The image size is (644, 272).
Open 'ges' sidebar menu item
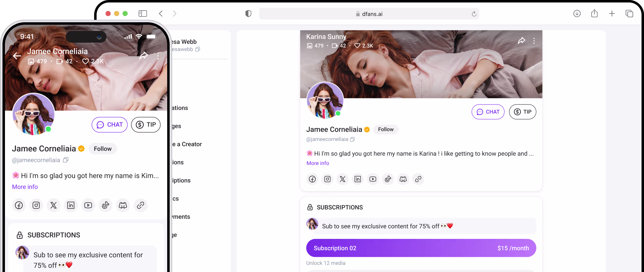176,126
